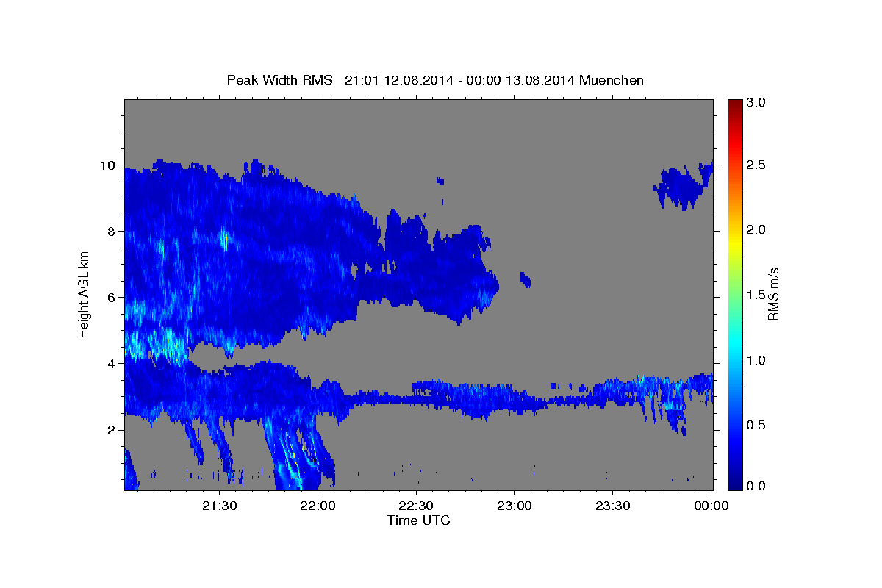Image resolution: width=882 pixels, height=588 pixels.
Task: Click the colorbar label '1.0'
Action: 756,360
